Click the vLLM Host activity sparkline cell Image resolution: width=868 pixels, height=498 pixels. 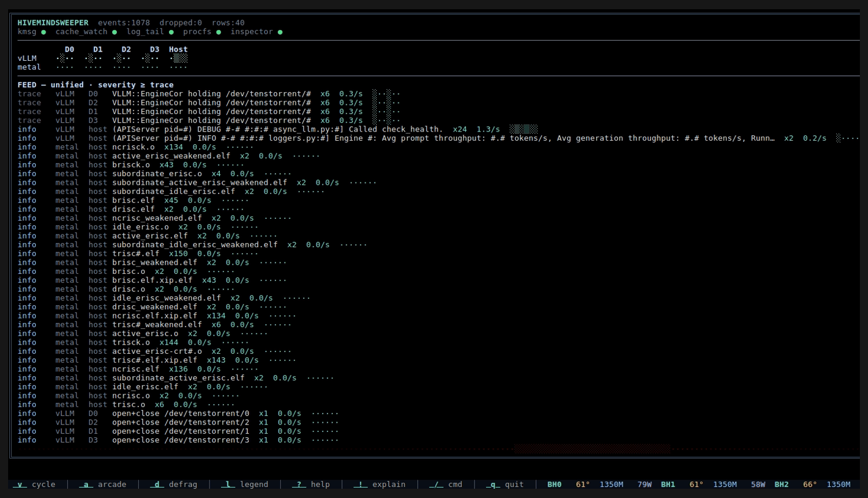click(178, 58)
